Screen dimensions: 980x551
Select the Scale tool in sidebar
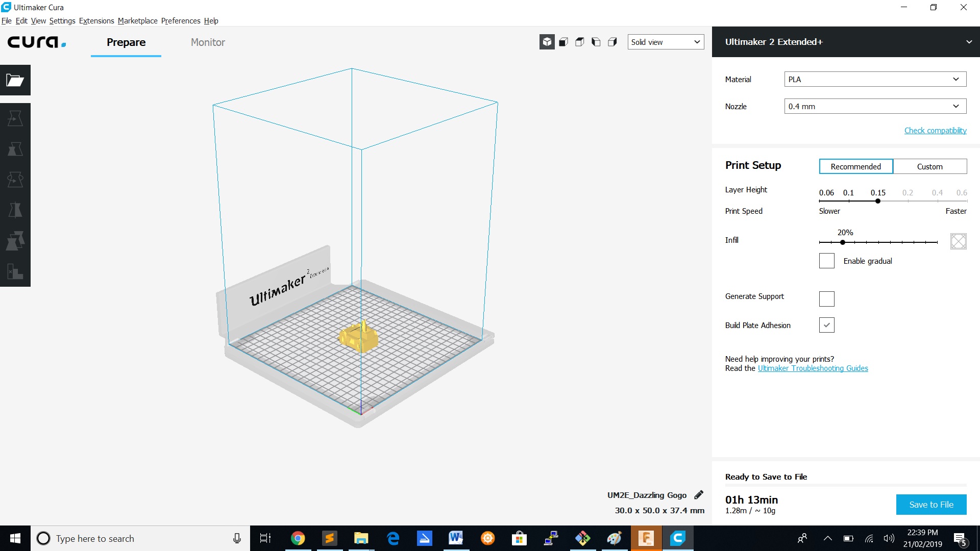15,149
